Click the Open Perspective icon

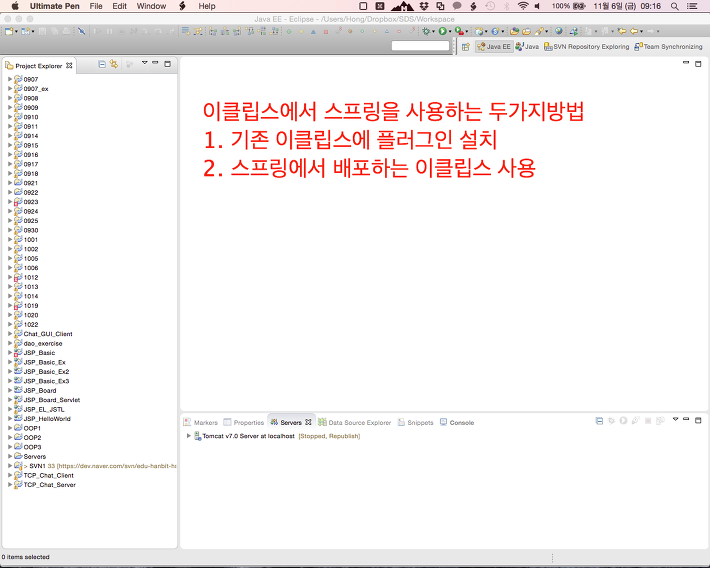465,47
